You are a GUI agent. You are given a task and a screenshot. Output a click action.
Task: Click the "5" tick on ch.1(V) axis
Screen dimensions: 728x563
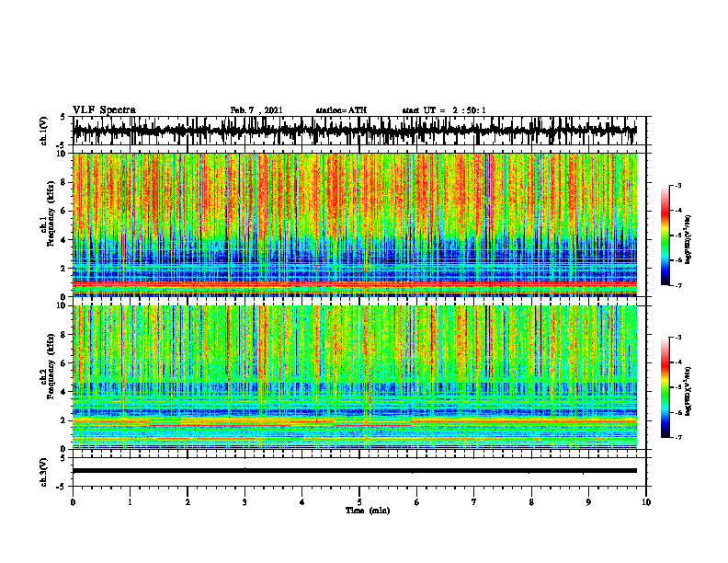click(x=63, y=118)
